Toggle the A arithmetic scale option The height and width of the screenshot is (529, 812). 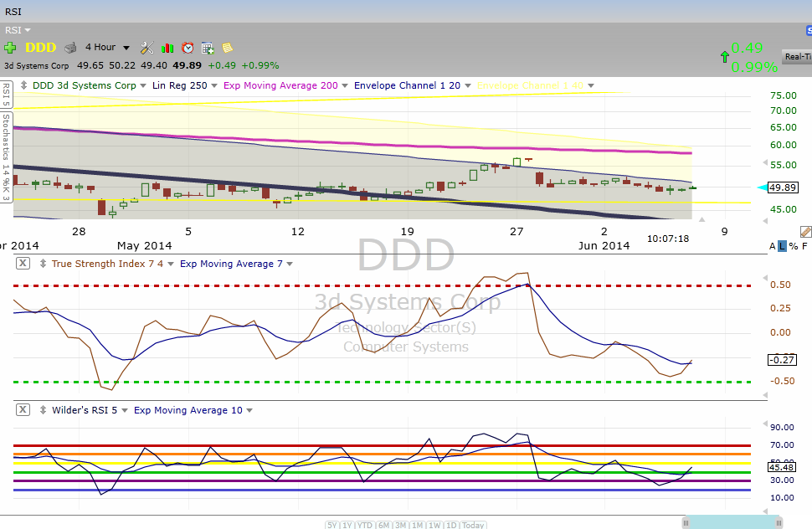(x=772, y=246)
